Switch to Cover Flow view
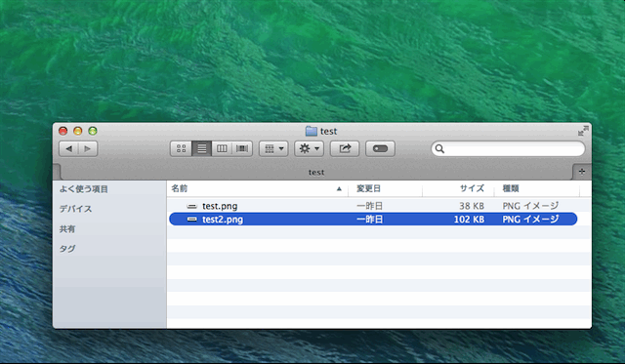Viewport: 625px width, 364px height. coord(242,148)
